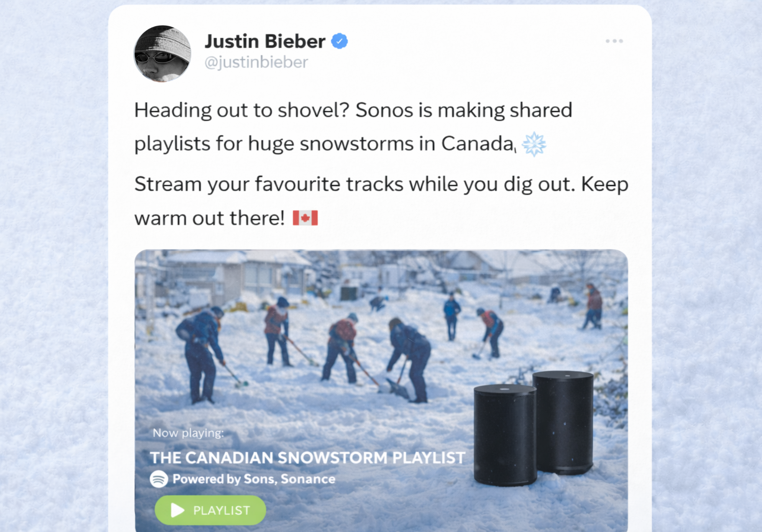Click the snowflake emoji after Canada
The image size is (762, 532).
pos(534,144)
